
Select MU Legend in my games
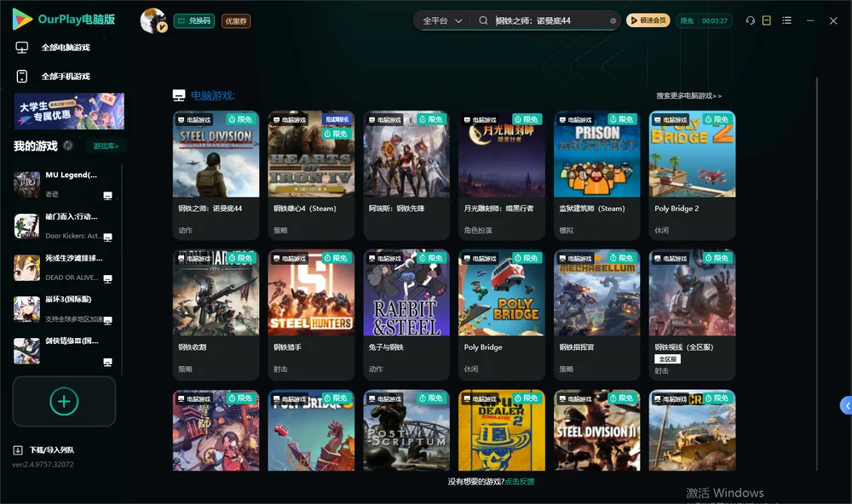[64, 185]
